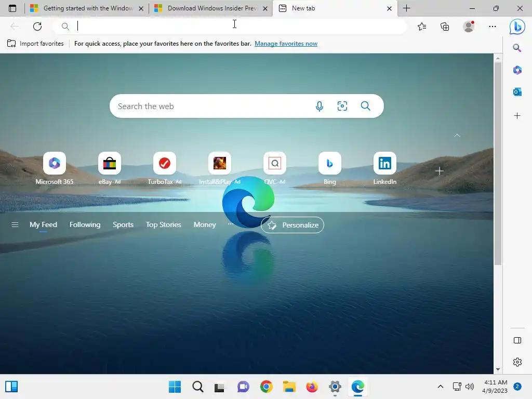532x399 pixels.
Task: Open the sidebar Microsoft 365 icon
Action: click(x=517, y=70)
